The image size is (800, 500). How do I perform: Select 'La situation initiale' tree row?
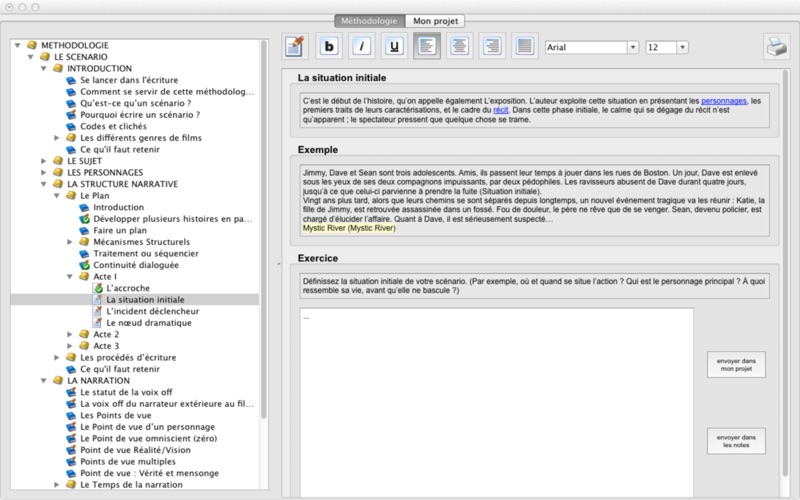(x=135, y=300)
